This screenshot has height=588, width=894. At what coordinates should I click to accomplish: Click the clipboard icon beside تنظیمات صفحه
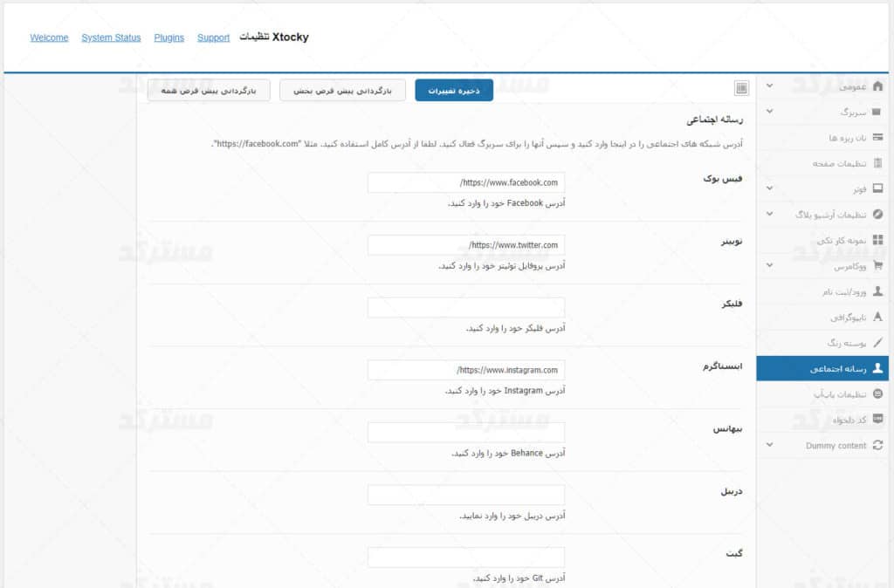point(877,163)
